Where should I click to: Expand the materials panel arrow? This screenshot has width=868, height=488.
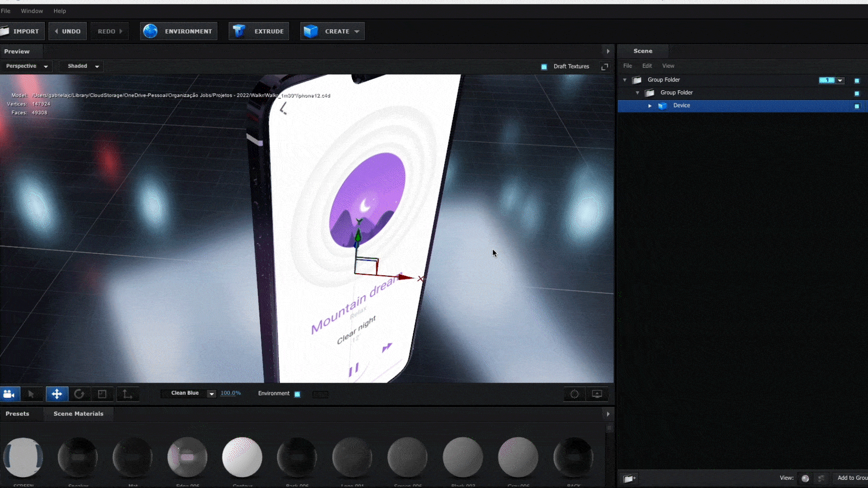pyautogui.click(x=608, y=414)
